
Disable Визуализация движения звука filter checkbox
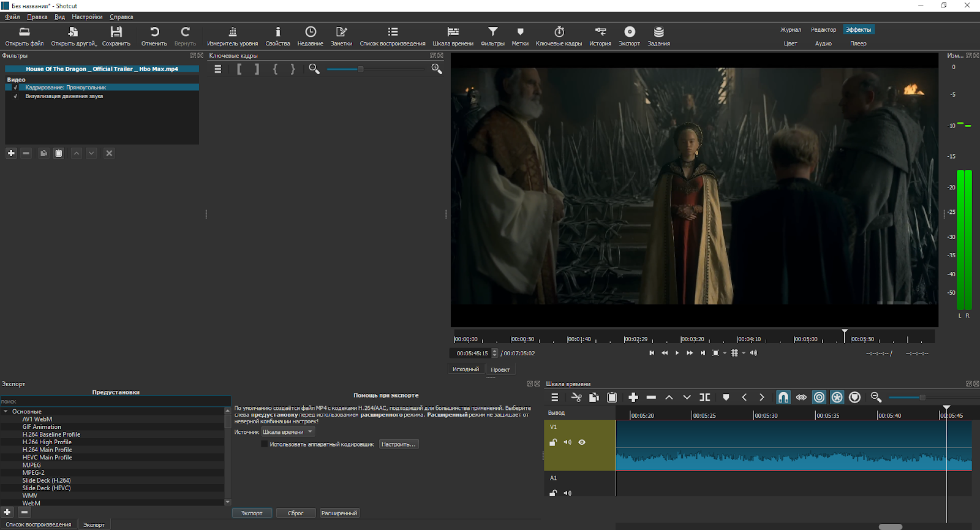[15, 96]
